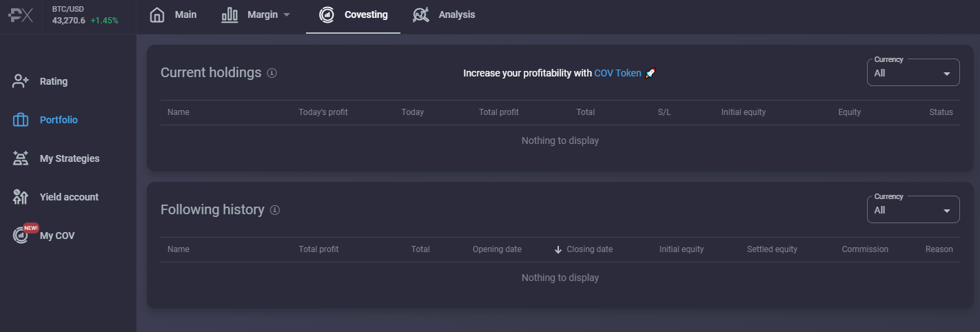Click the Rating sidebar icon
The height and width of the screenshot is (332, 980).
pos(21,81)
